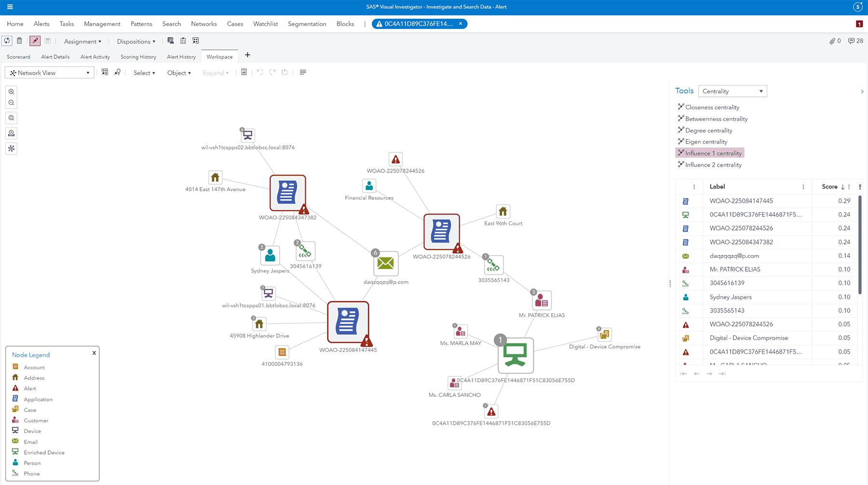Click the zoom in icon
Screen dimensions: 868x485
click(11, 92)
